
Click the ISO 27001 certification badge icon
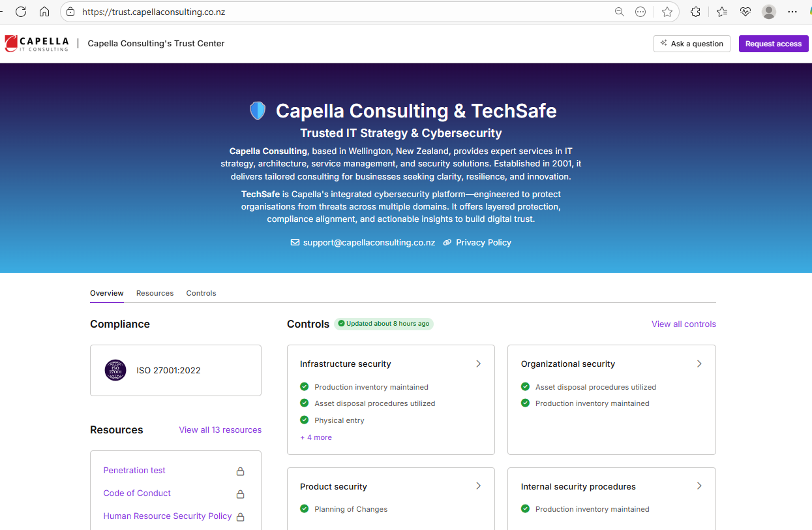[115, 370]
